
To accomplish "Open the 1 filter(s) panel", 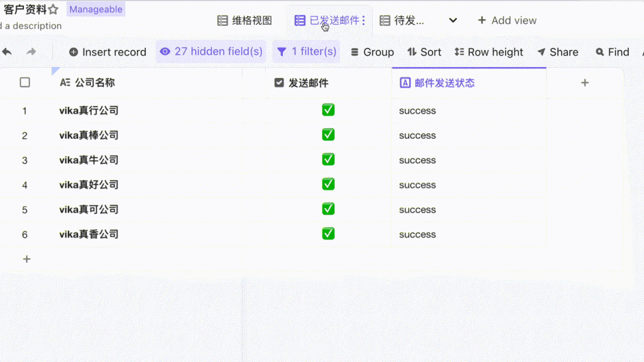I will pyautogui.click(x=306, y=52).
